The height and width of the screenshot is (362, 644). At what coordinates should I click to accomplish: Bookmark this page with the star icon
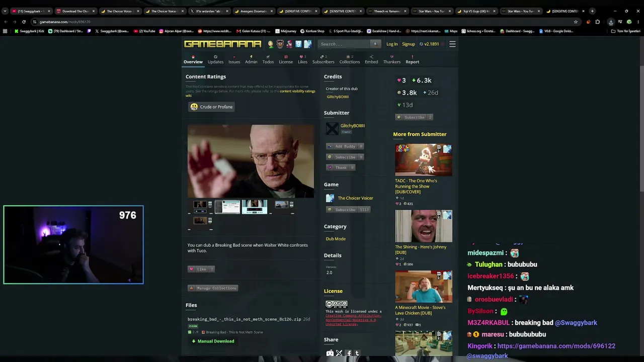click(576, 22)
